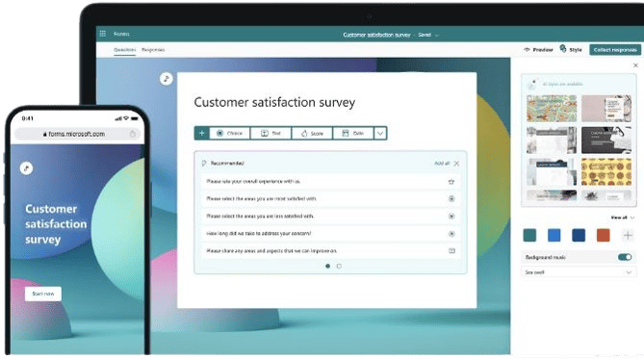Pick the orange color swatch
This screenshot has width=644, height=359.
tap(603, 236)
